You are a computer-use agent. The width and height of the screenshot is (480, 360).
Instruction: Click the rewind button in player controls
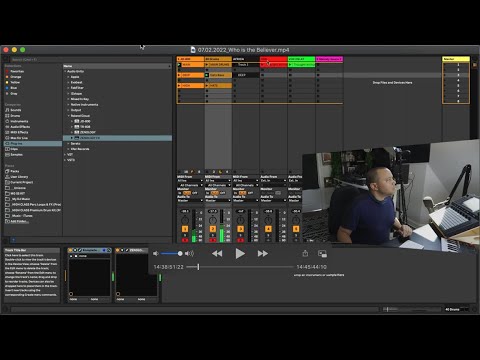217,254
